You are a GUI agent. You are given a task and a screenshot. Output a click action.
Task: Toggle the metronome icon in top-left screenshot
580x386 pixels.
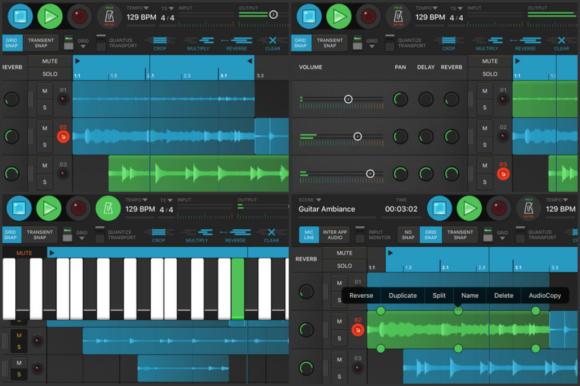[109, 16]
